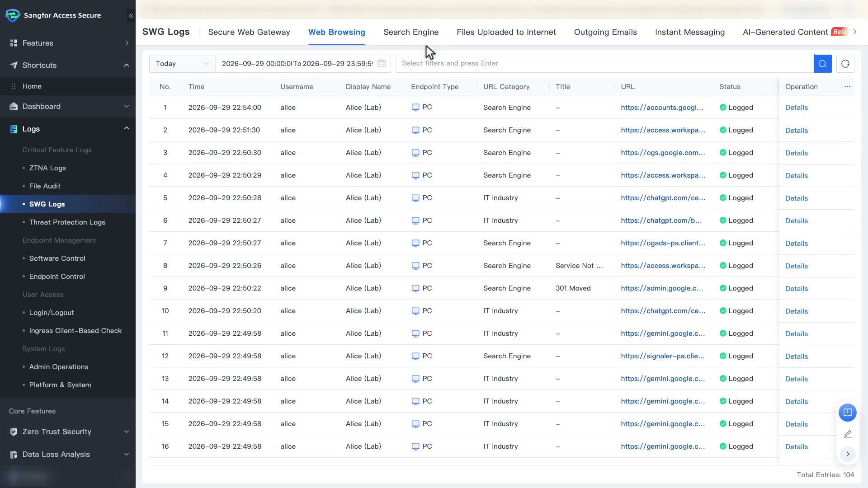Viewport: 868px width, 488px height.
Task: Open the calendar icon in the date range
Action: pyautogui.click(x=382, y=63)
